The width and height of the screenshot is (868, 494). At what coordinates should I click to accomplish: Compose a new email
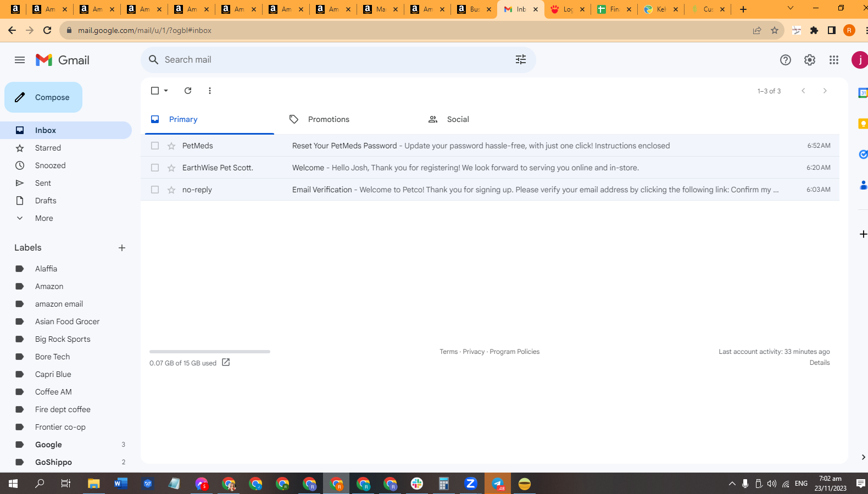(43, 97)
